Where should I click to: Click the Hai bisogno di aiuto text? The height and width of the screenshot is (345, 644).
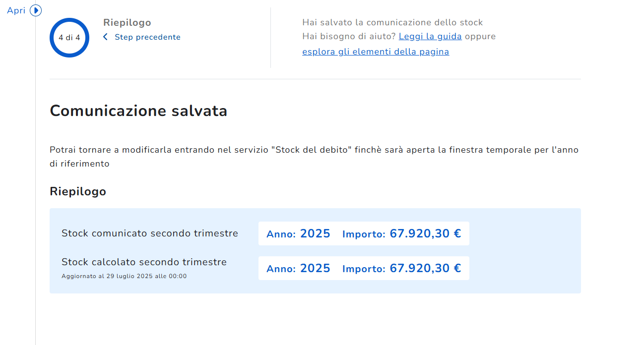(x=349, y=36)
